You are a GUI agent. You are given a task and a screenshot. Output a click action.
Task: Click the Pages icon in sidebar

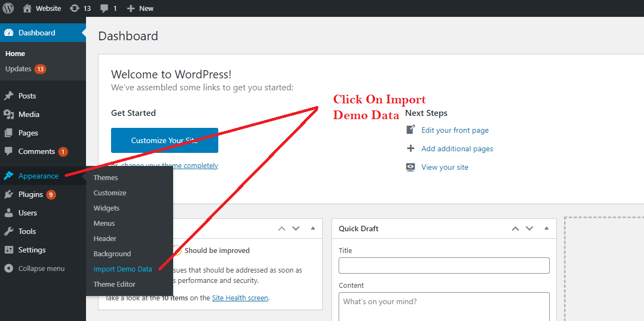(9, 133)
